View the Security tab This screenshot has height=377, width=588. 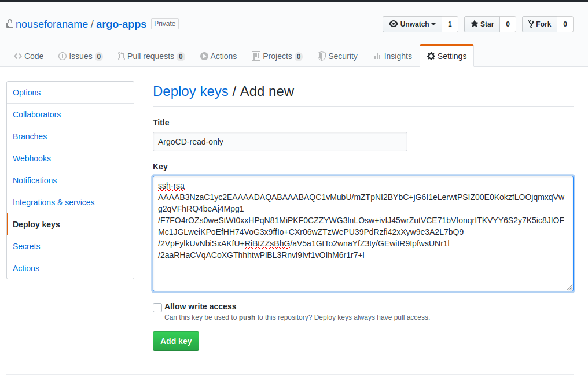[x=337, y=56]
